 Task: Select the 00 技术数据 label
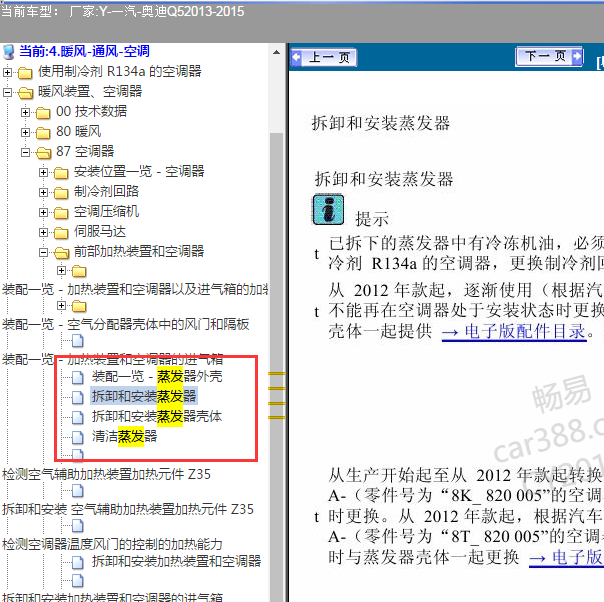click(91, 111)
